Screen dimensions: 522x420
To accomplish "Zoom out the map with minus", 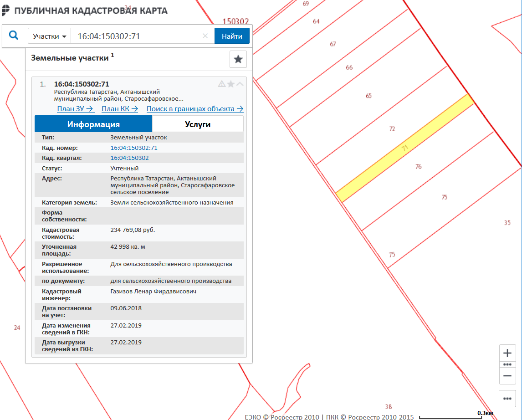I will [x=507, y=376].
